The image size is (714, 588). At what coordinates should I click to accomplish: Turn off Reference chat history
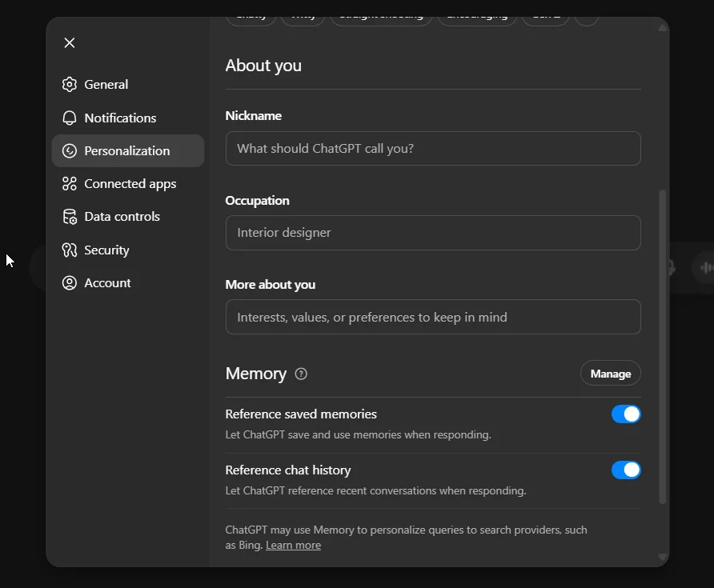pos(626,470)
